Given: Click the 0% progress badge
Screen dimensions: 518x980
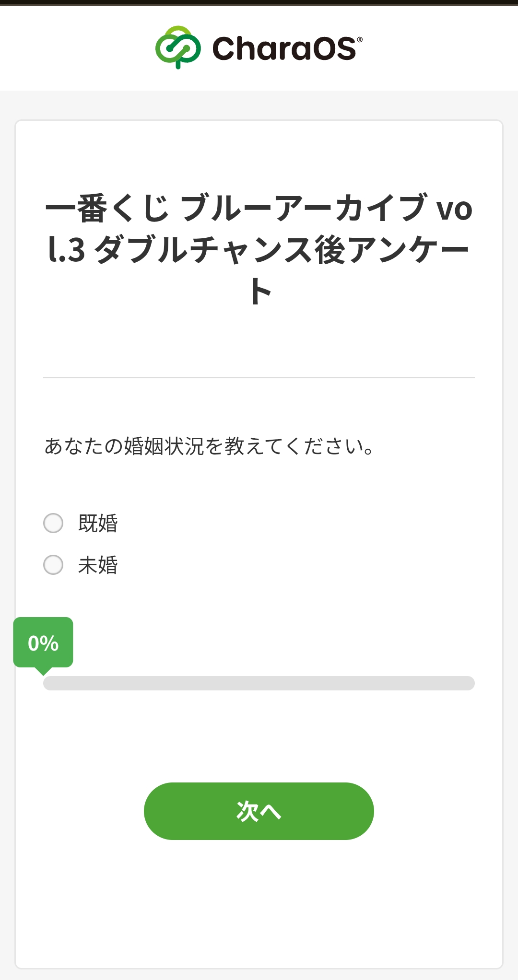Looking at the screenshot, I should coord(43,642).
